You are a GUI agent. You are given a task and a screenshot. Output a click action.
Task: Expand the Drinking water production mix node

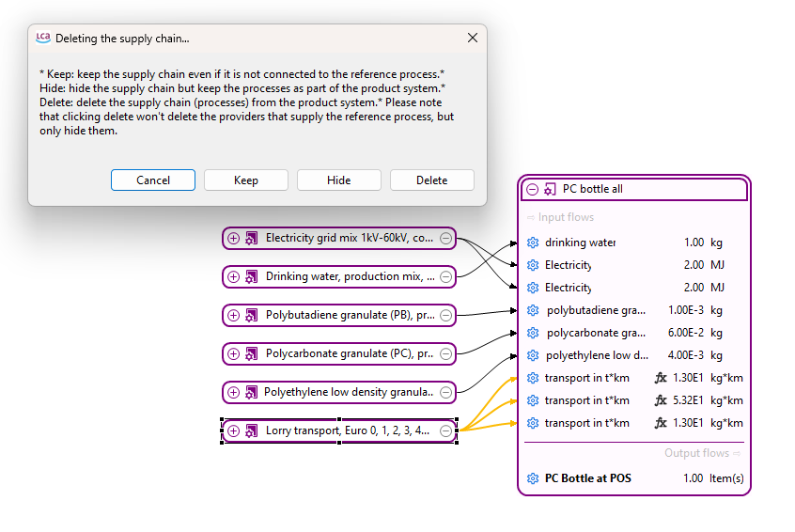[234, 277]
